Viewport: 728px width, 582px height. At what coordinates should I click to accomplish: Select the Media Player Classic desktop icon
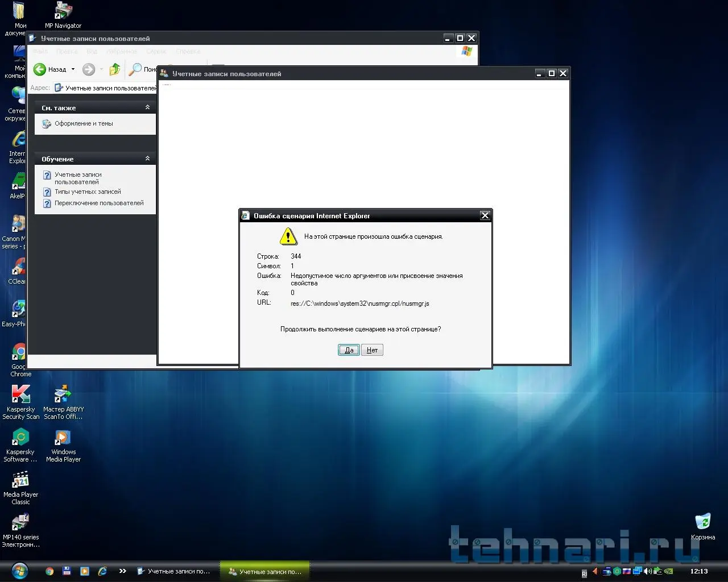20,488
